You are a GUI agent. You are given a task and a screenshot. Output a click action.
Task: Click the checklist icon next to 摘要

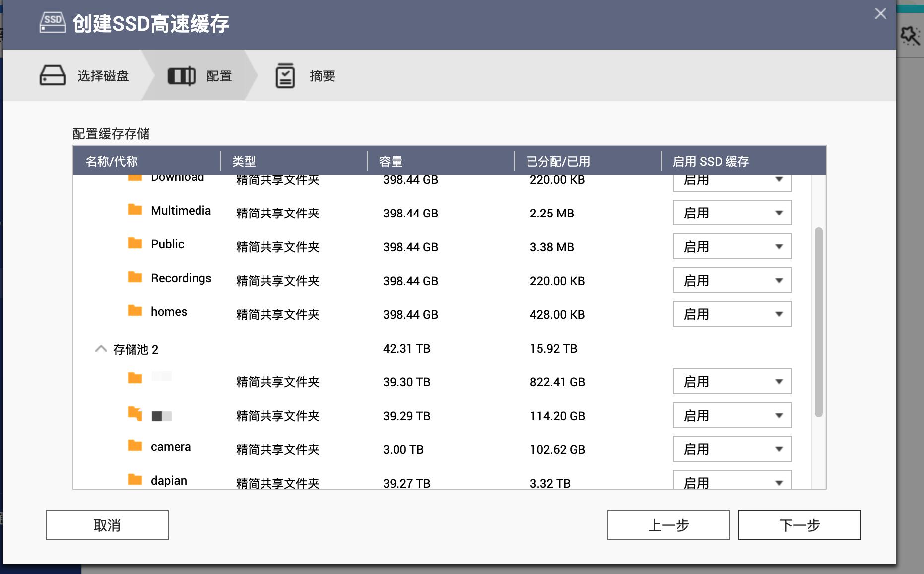(284, 76)
